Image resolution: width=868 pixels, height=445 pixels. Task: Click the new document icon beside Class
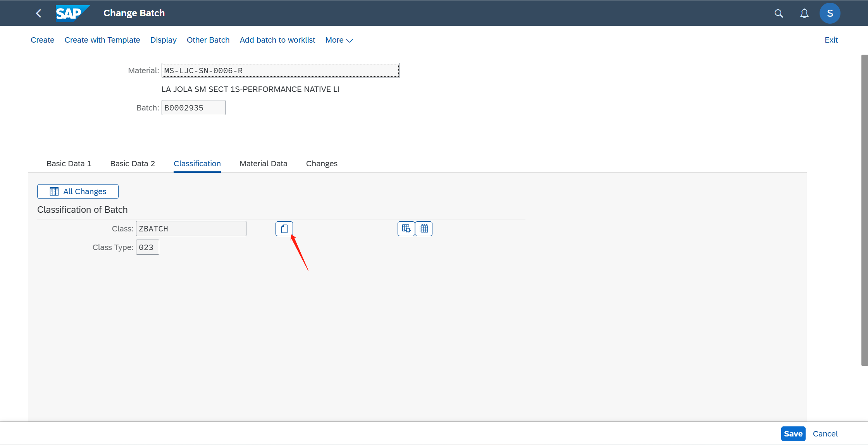coord(284,229)
